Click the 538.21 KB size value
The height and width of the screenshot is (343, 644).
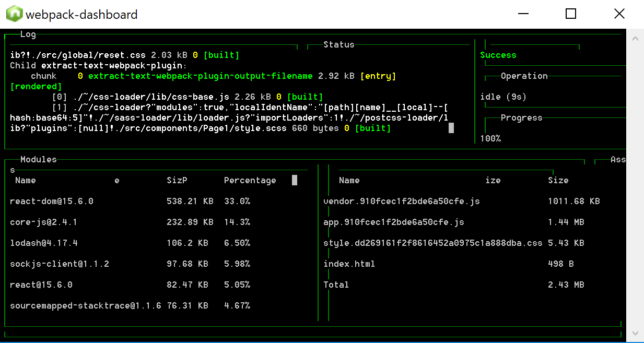190,202
